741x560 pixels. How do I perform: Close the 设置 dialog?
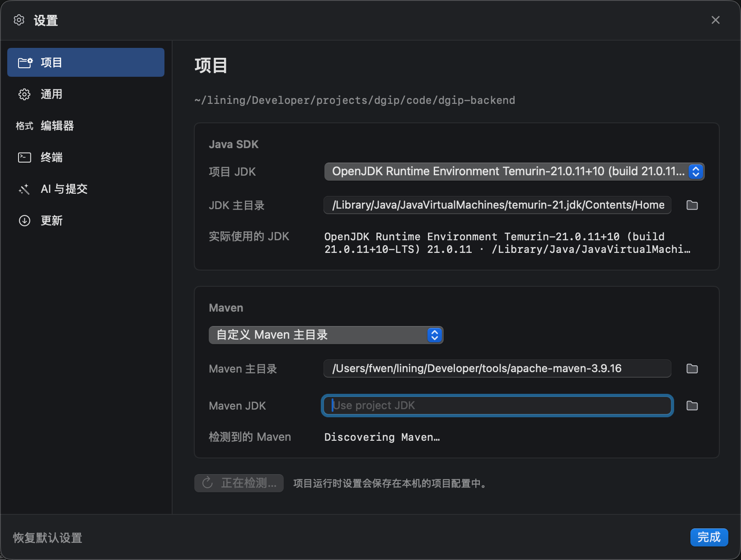click(716, 20)
